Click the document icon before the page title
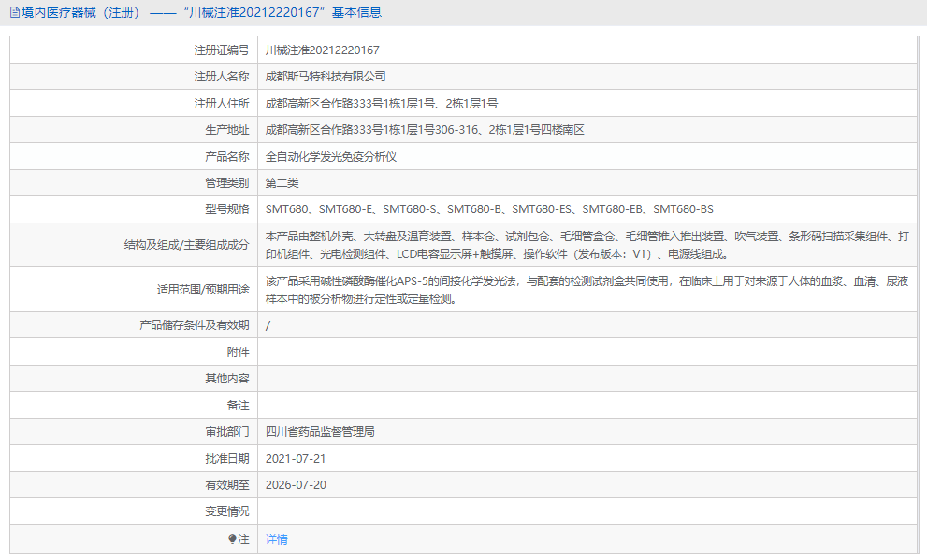This screenshot has width=927, height=560. [x=13, y=12]
